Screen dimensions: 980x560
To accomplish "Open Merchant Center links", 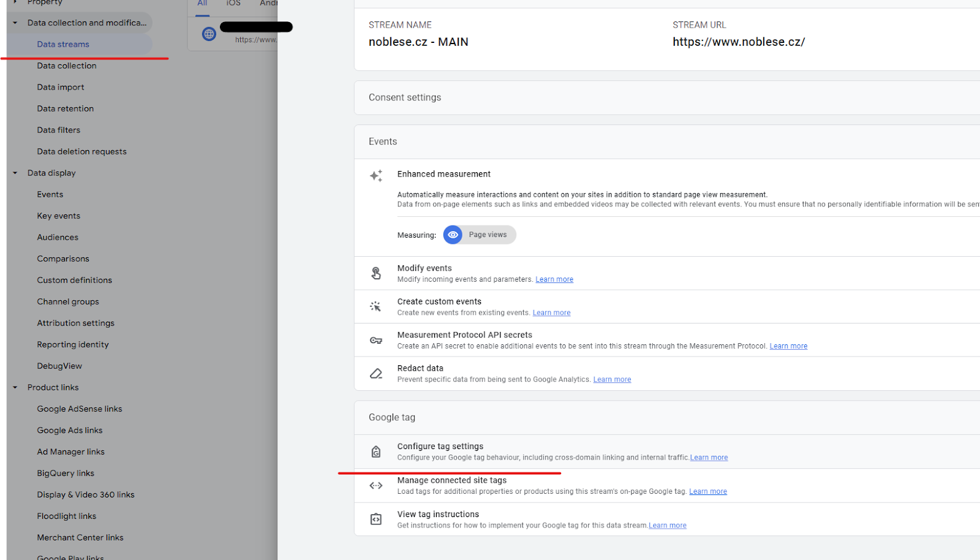I will pos(80,537).
